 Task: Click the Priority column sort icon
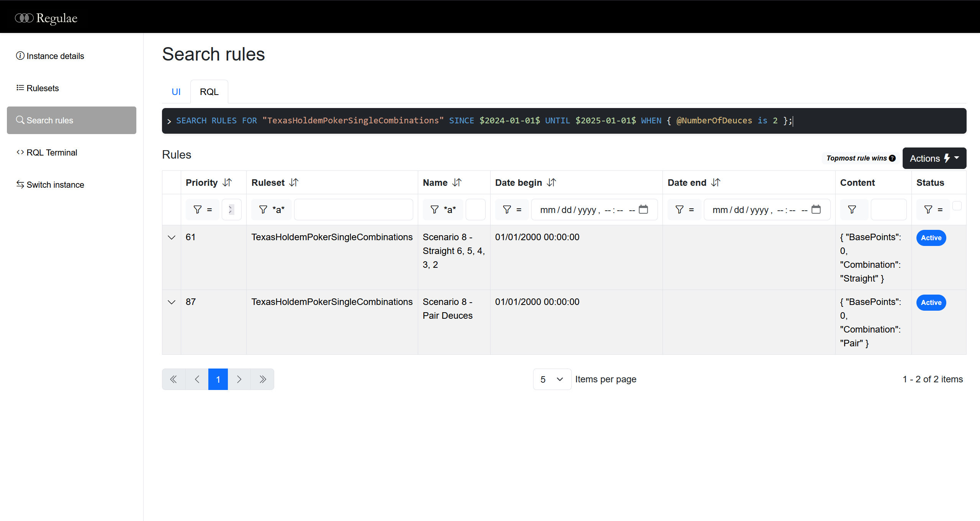[x=227, y=182]
